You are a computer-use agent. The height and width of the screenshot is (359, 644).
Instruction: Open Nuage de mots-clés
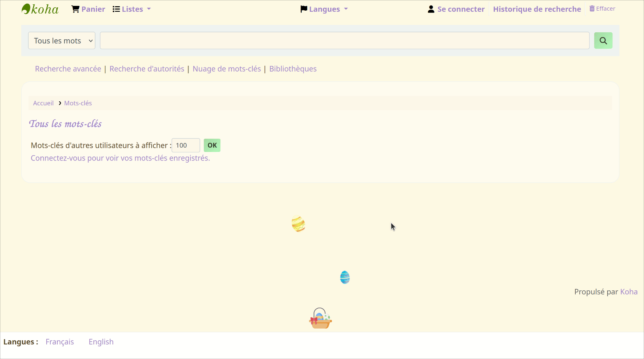pyautogui.click(x=227, y=69)
